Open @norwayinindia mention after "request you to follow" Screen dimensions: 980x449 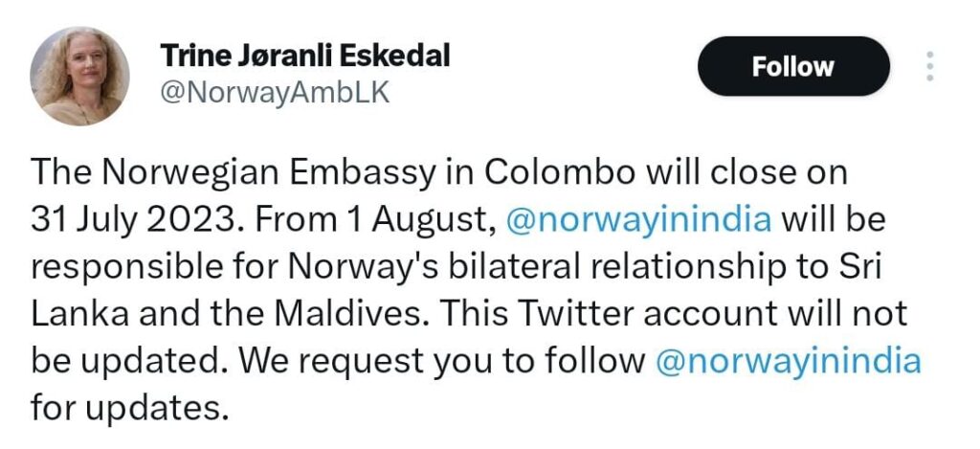(788, 361)
